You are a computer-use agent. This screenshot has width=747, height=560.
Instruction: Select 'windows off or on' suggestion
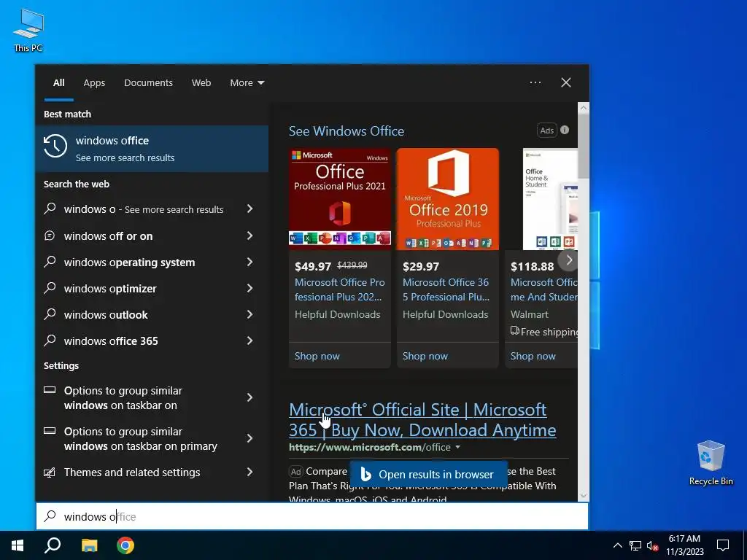108,236
